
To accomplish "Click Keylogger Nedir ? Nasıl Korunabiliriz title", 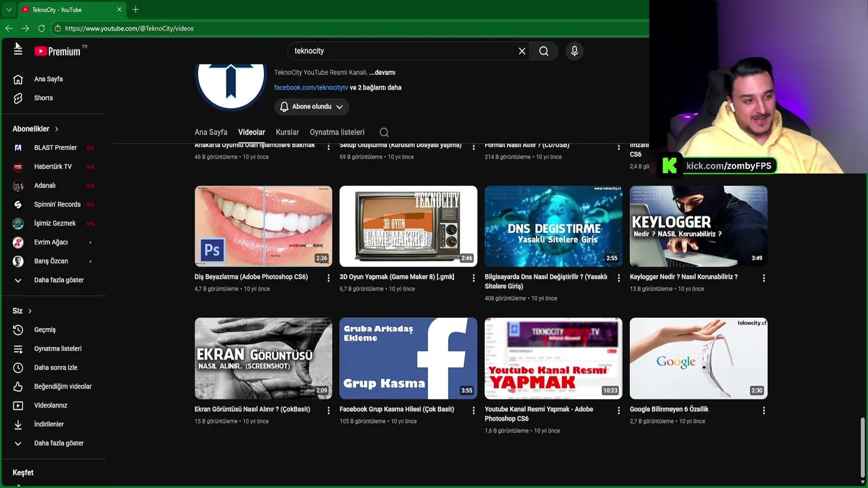I will (684, 277).
